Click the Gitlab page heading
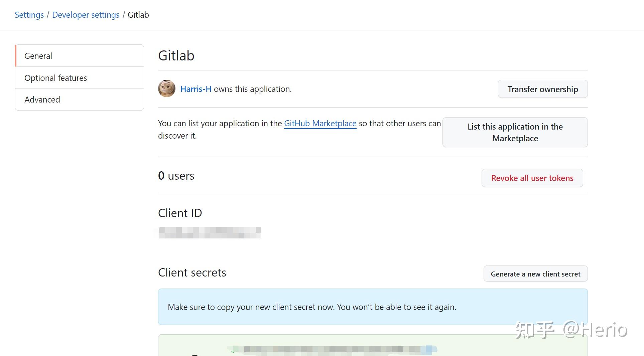Image resolution: width=644 pixels, height=356 pixels. coord(176,55)
